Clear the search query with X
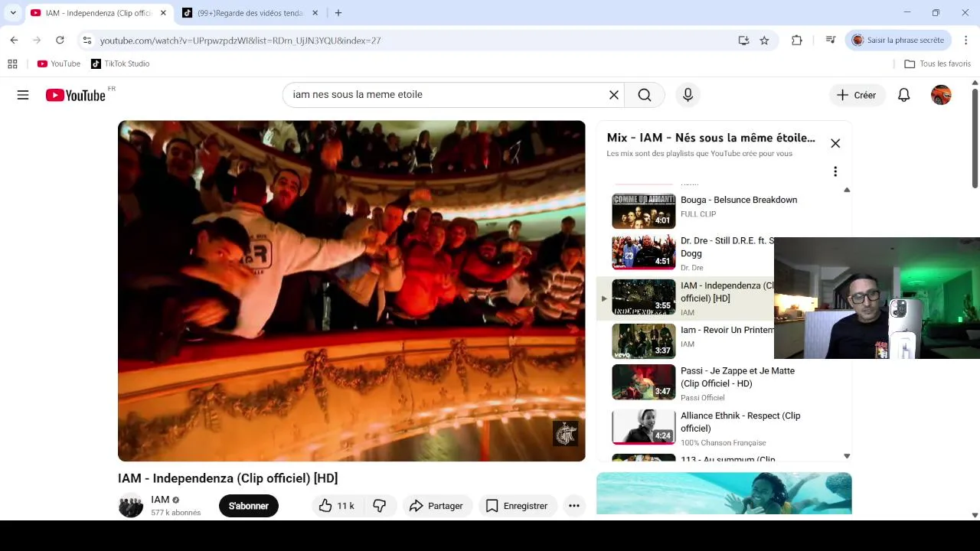This screenshot has width=980, height=551. pos(614,95)
